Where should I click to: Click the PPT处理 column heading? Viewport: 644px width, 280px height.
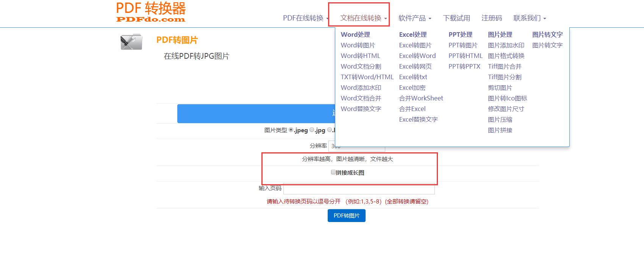point(460,34)
